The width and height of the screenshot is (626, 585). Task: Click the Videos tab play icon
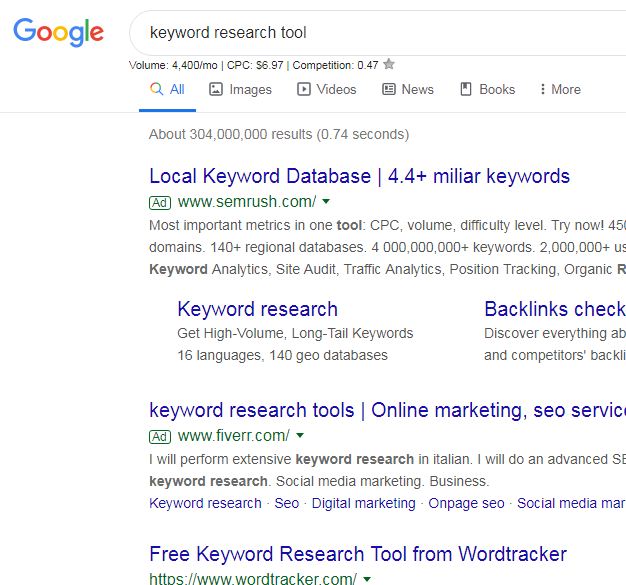pos(303,89)
